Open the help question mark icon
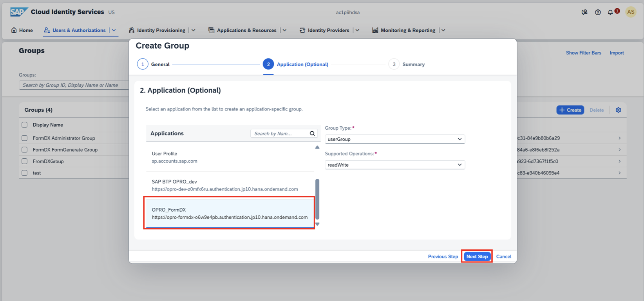Image resolution: width=644 pixels, height=301 pixels. (598, 12)
